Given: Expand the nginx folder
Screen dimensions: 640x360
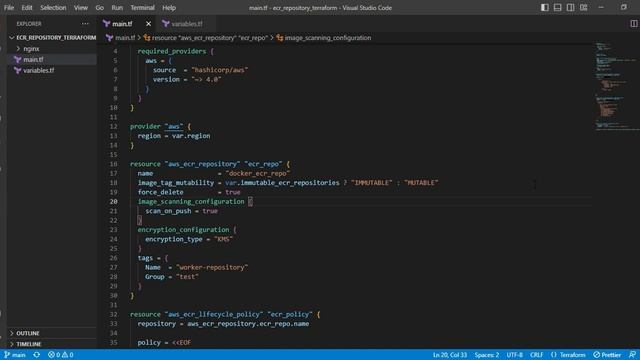Looking at the screenshot, I should click(x=52, y=49).
